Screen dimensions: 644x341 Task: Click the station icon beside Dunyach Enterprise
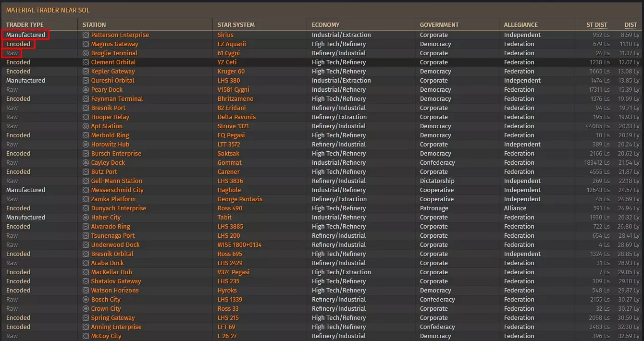pos(86,208)
